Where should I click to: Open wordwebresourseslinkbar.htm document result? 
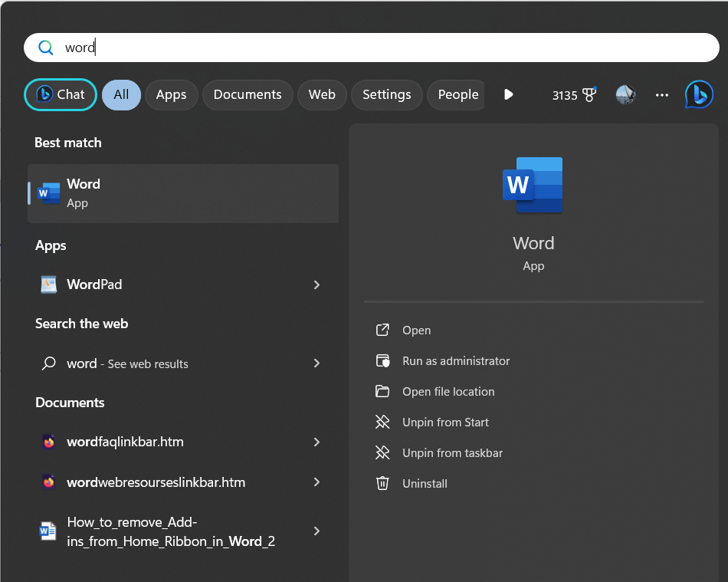156,482
